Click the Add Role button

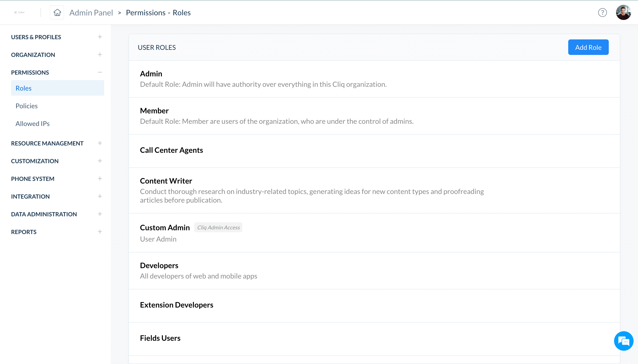588,47
